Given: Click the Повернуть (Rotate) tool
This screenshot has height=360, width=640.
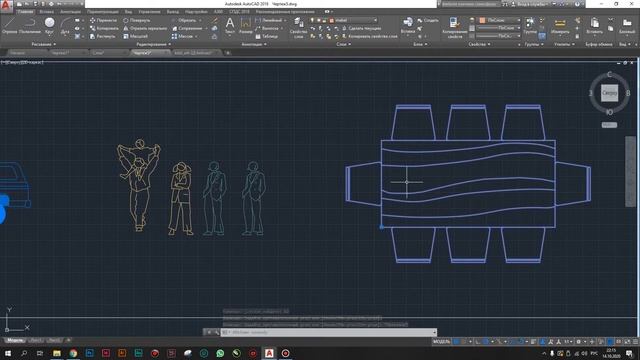Looking at the screenshot, I should click(x=137, y=20).
